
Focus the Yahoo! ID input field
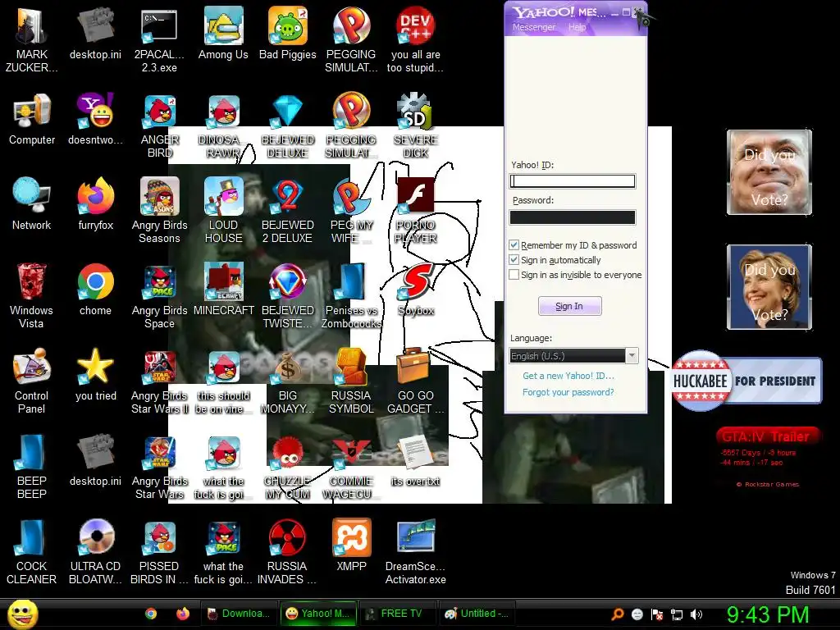point(572,181)
